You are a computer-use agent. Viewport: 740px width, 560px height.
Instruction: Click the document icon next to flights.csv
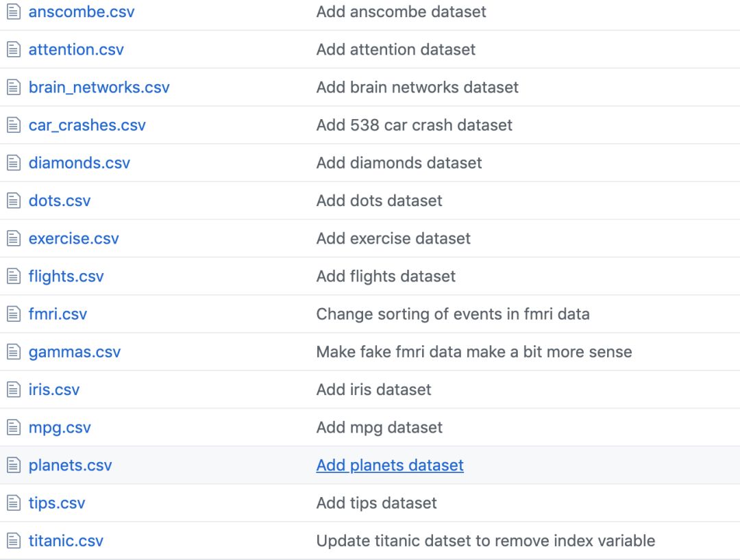14,276
